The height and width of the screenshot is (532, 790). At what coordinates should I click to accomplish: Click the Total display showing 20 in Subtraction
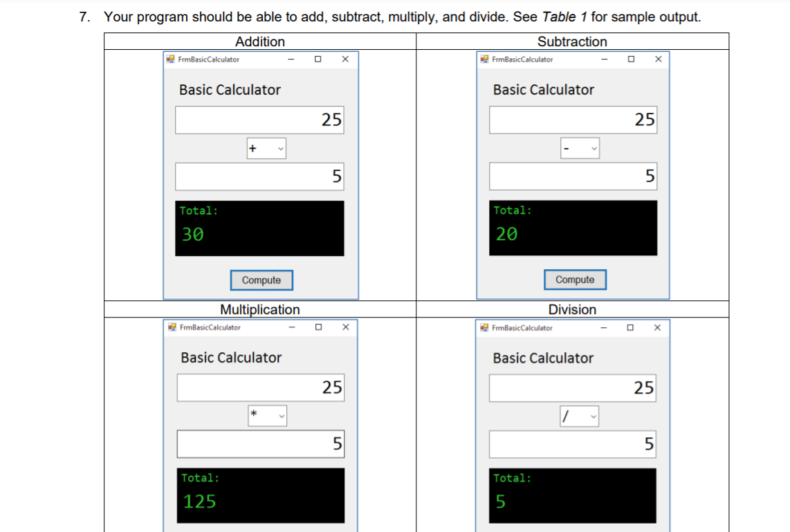(573, 228)
